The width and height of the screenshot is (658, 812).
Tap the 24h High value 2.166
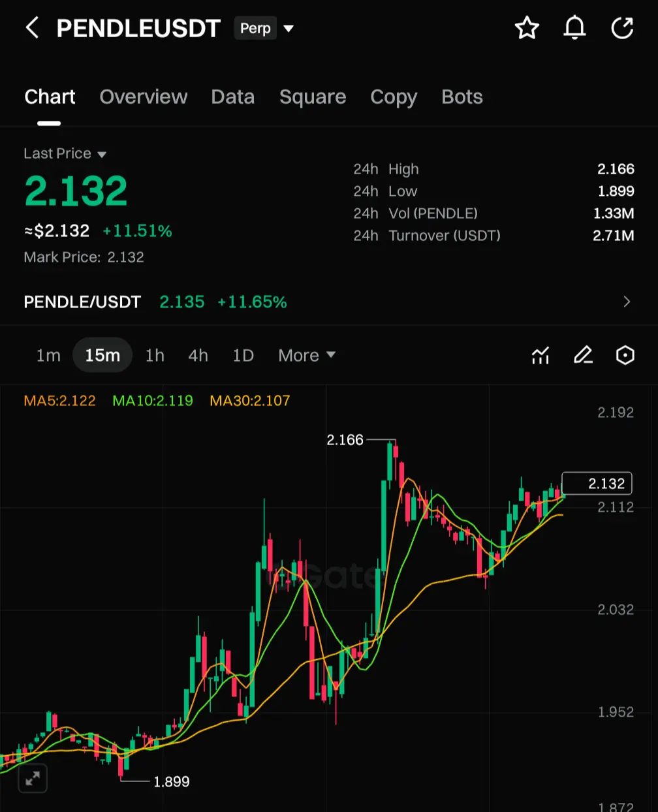[x=616, y=169]
